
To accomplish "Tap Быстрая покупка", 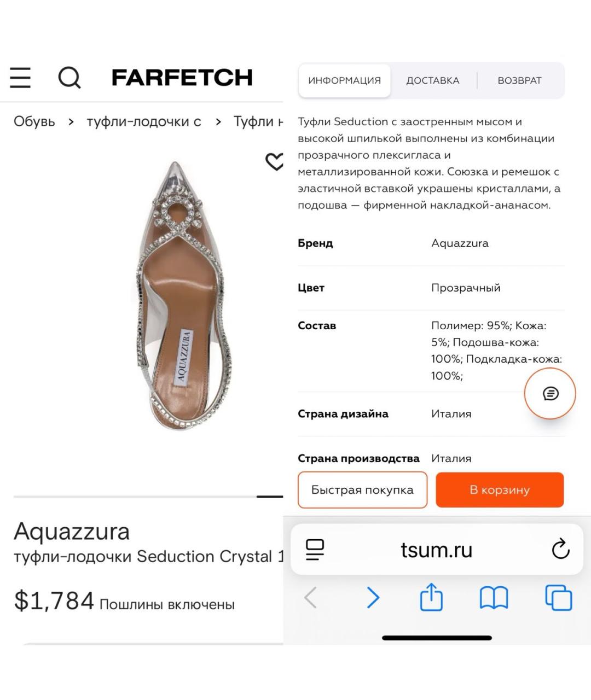I will pos(362,489).
